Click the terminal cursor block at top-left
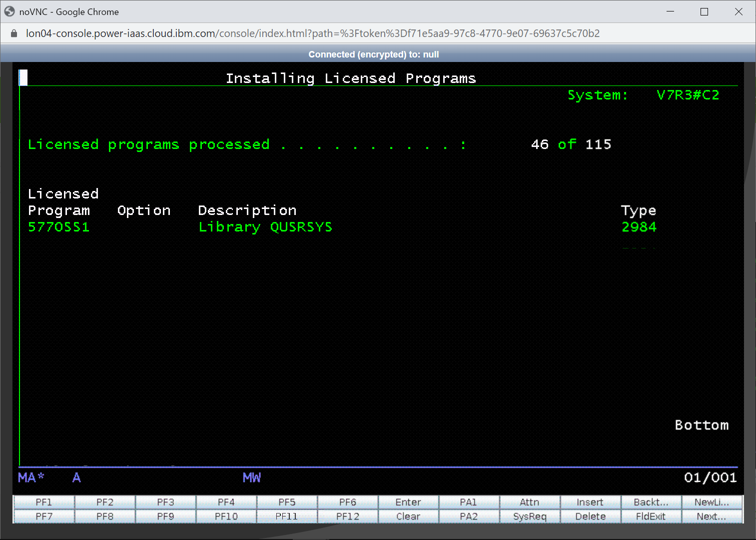Screen dimensions: 756x540 (x=23, y=77)
